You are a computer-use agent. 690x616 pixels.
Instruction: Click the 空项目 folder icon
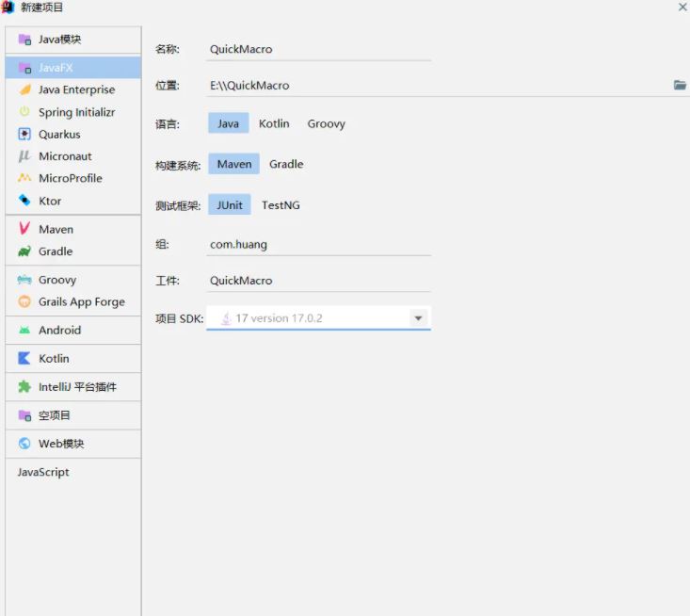(x=24, y=415)
